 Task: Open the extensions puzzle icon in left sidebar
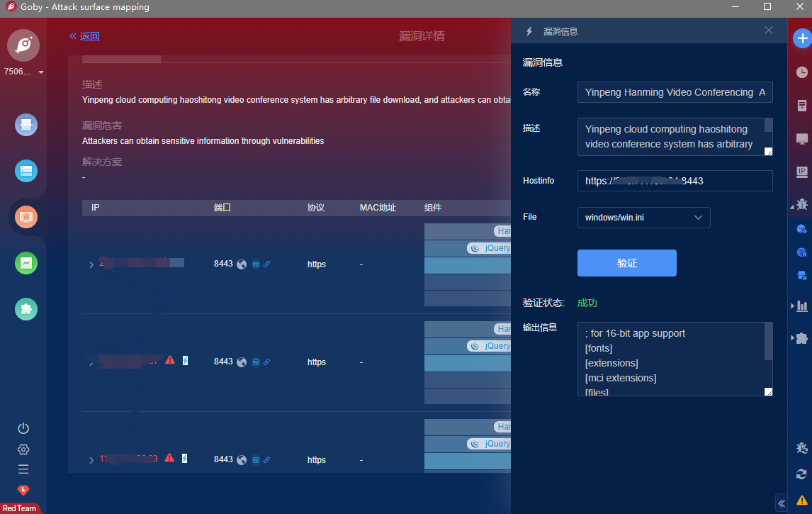[26, 309]
